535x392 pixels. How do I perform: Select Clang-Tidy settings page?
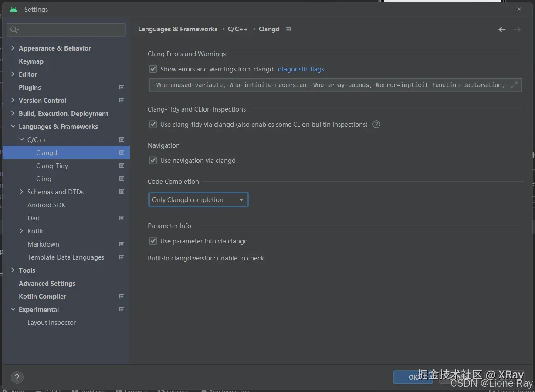pos(52,166)
